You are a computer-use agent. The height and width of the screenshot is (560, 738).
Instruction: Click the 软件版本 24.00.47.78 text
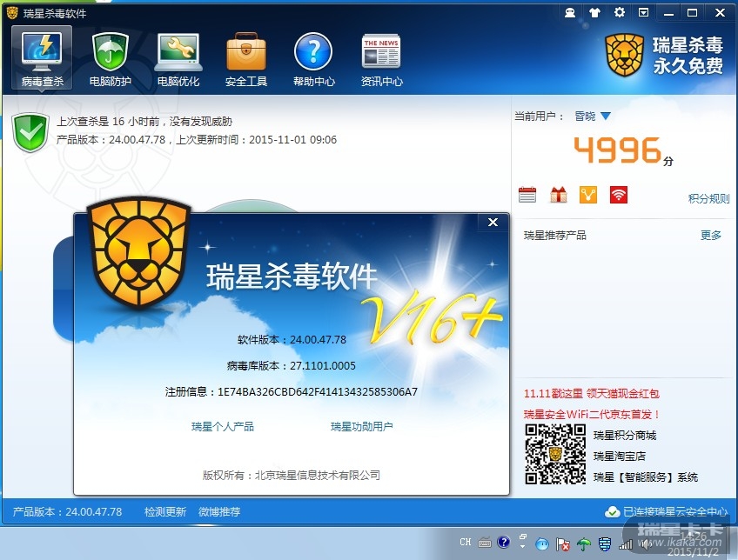coord(292,339)
